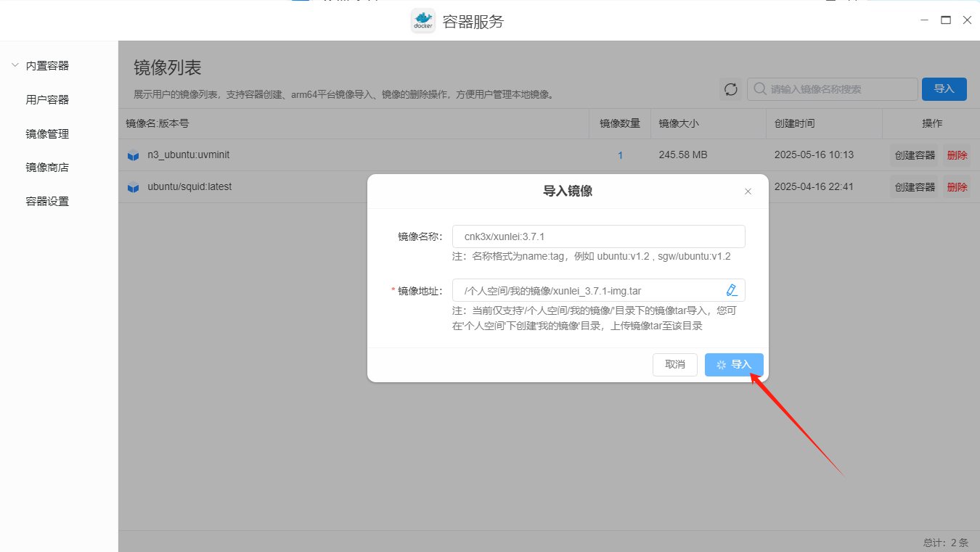Click the 镜像列表 page heading

[x=168, y=67]
